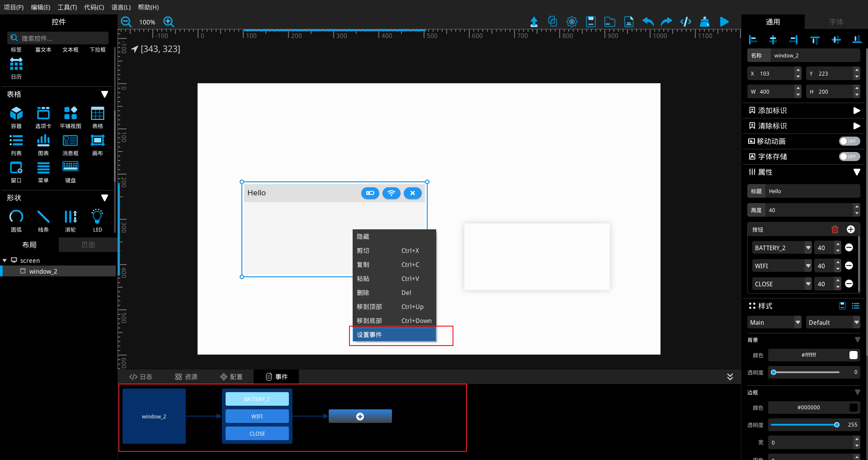The image size is (868, 460).
Task: Click the copy pages icon in toolbar
Action: pos(552,21)
